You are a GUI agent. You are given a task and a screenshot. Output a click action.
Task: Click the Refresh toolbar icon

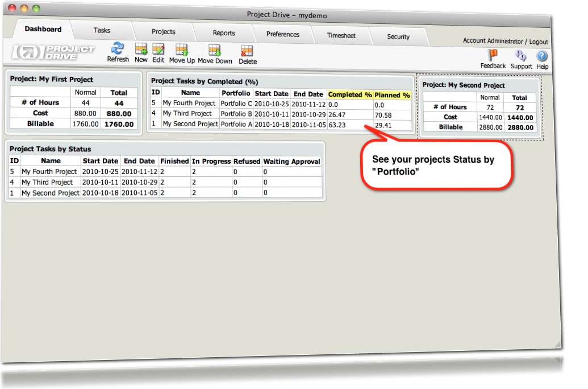(118, 48)
